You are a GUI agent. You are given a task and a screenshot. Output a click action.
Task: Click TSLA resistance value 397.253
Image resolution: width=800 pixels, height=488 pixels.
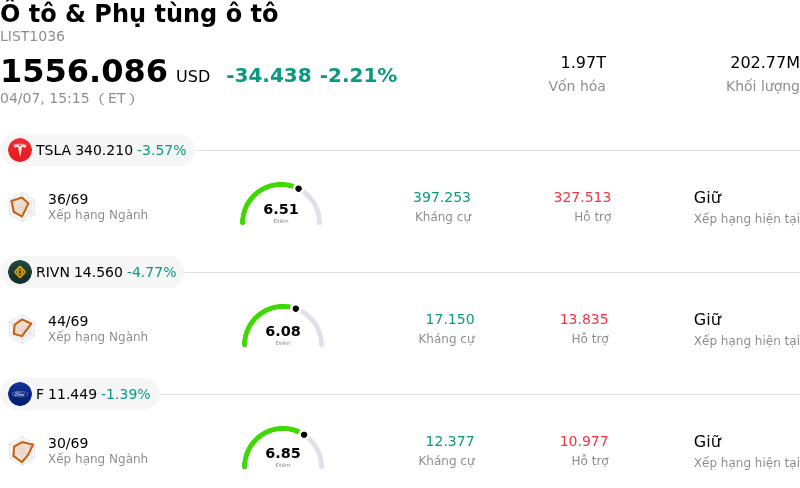[x=442, y=198]
